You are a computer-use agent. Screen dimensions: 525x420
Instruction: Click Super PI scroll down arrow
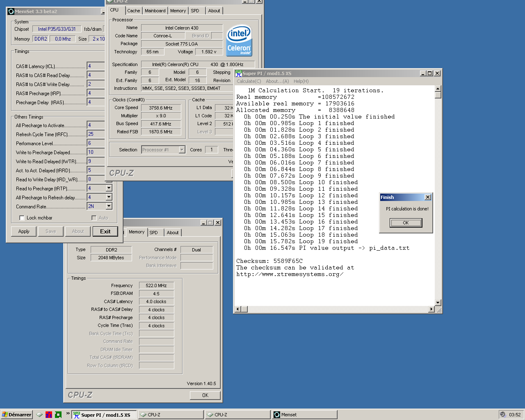coord(438,303)
